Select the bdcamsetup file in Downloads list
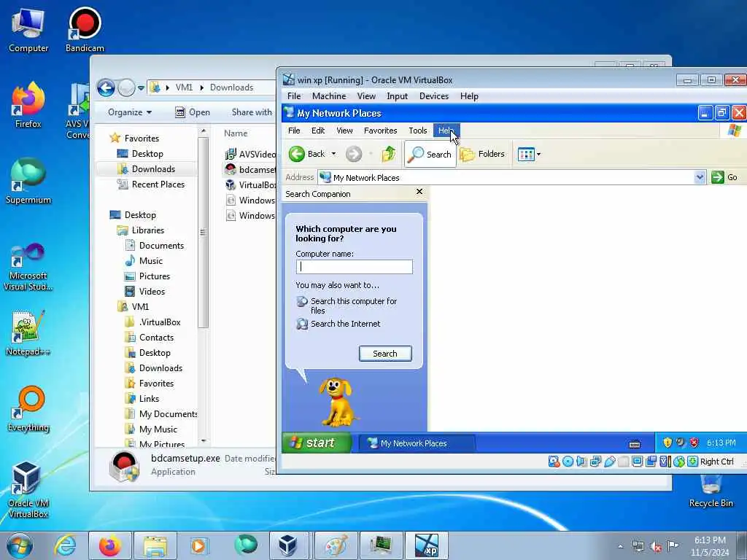 coord(251,169)
